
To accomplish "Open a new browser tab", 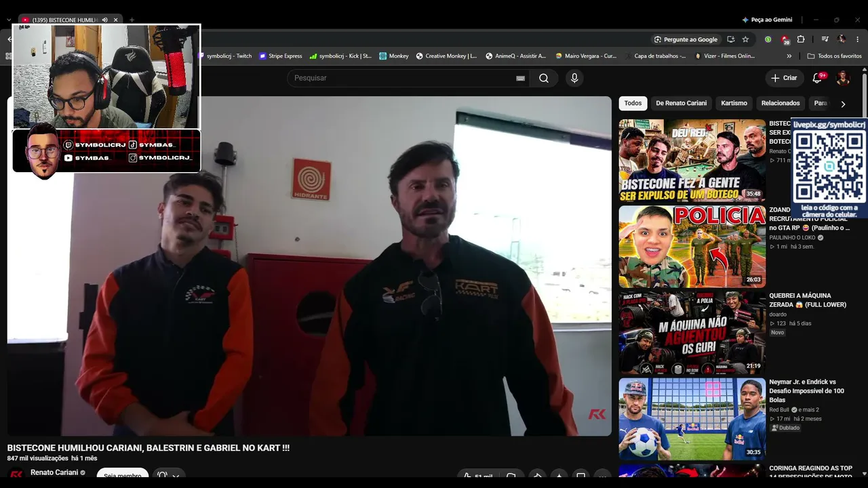I will pyautogui.click(x=132, y=20).
